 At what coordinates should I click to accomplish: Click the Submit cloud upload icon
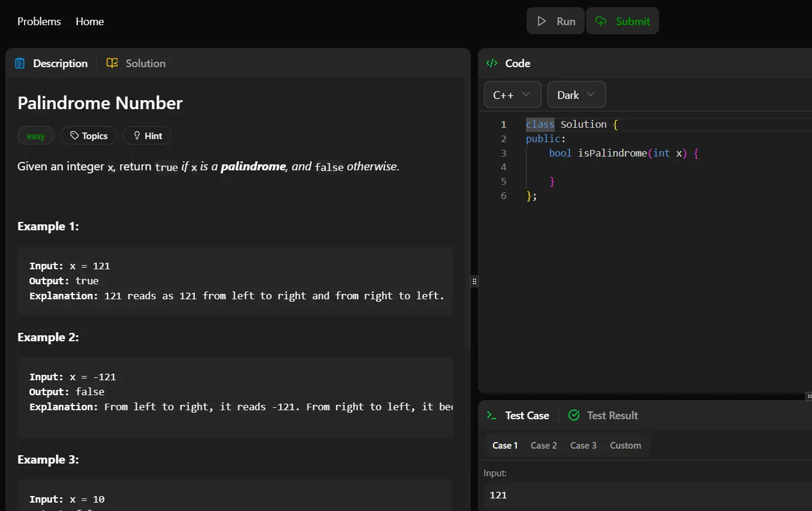click(x=601, y=21)
